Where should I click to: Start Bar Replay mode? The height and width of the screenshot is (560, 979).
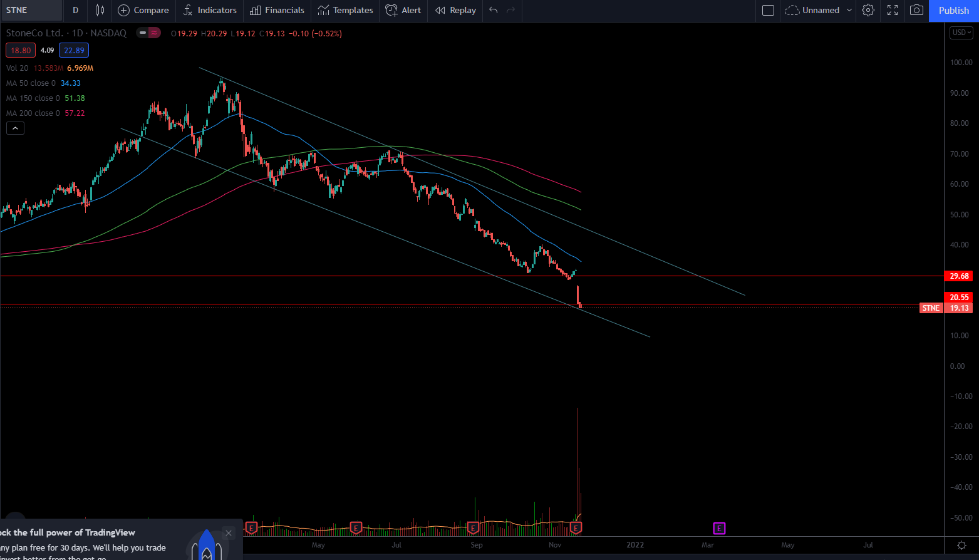(455, 10)
